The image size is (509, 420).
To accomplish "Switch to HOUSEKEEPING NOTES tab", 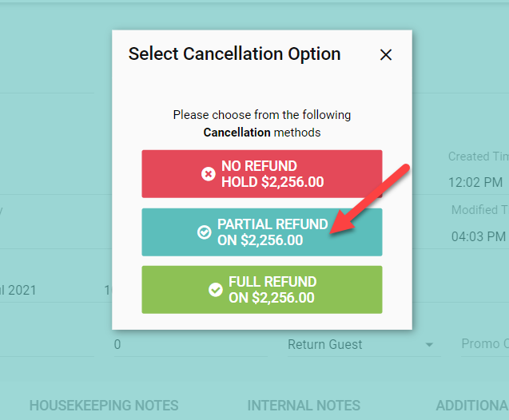I will pos(104,406).
